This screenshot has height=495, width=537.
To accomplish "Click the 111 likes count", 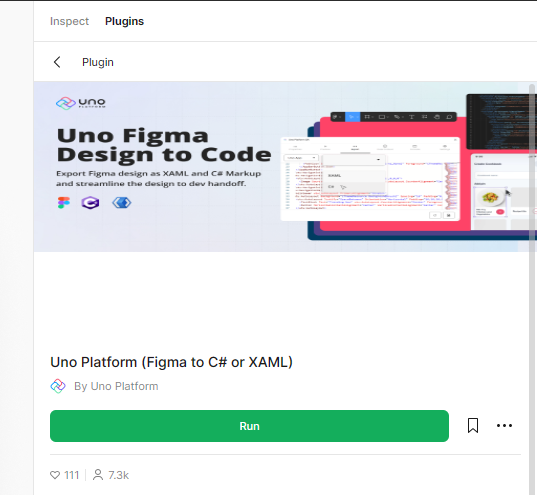I will (x=72, y=475).
